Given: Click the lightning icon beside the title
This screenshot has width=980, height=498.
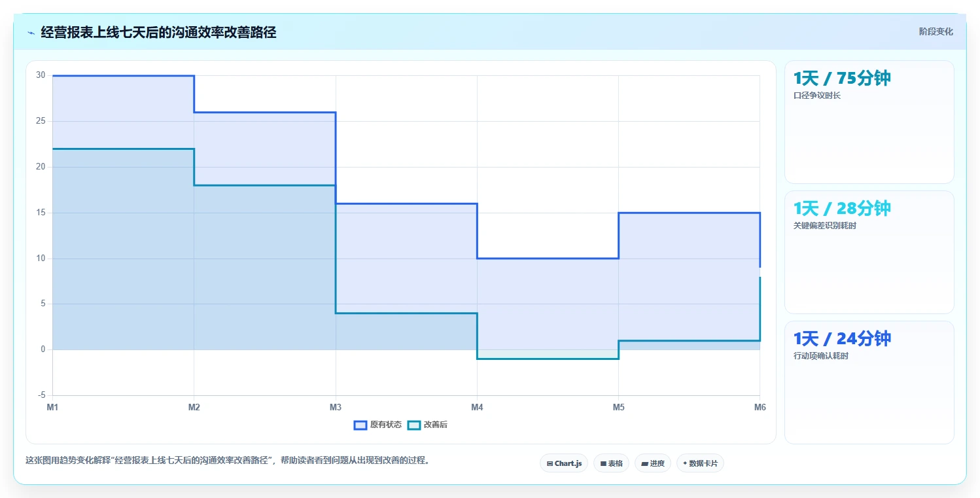Looking at the screenshot, I should click(x=31, y=33).
